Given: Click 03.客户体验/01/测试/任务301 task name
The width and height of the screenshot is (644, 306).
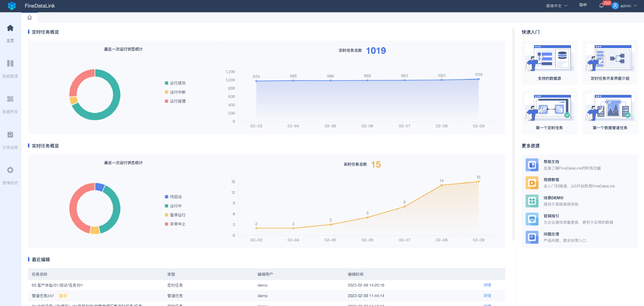Looking at the screenshot, I should [x=57, y=285].
